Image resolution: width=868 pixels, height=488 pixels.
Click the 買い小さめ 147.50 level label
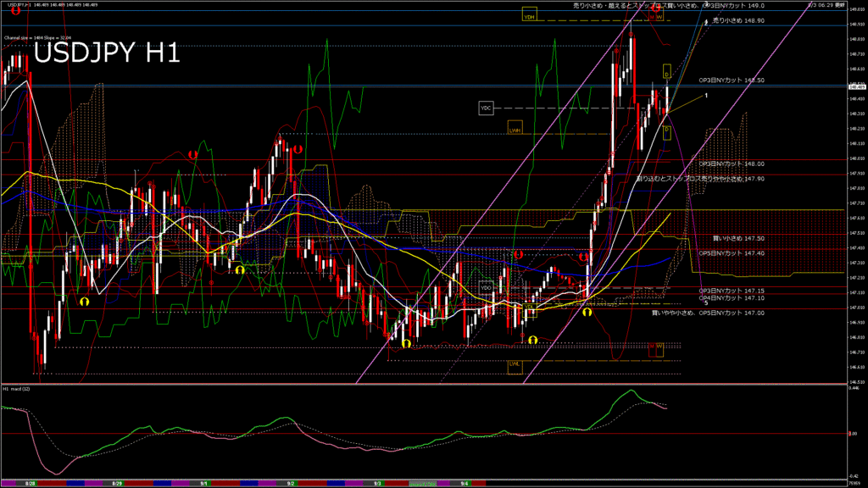click(x=737, y=239)
